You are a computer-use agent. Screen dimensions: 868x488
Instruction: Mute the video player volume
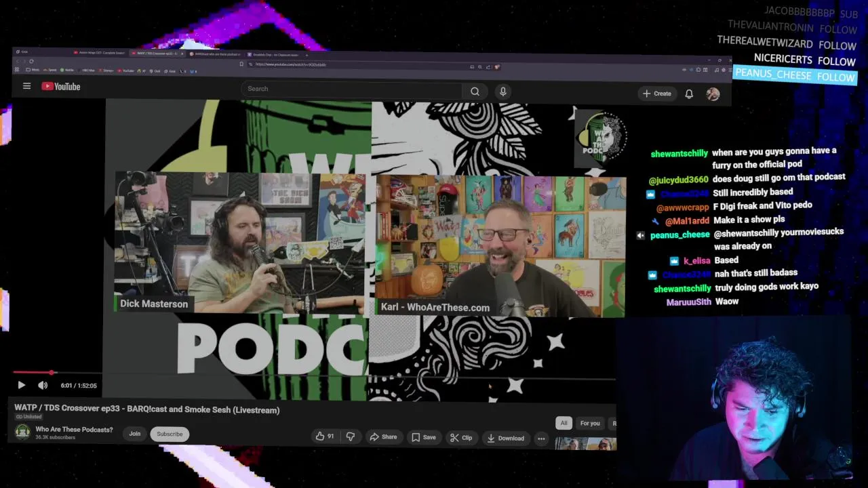click(x=43, y=385)
